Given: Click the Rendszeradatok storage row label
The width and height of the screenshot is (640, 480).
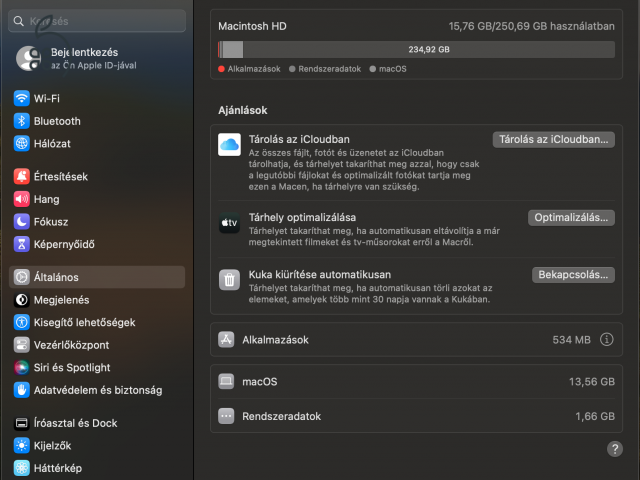Looking at the screenshot, I should tap(282, 416).
